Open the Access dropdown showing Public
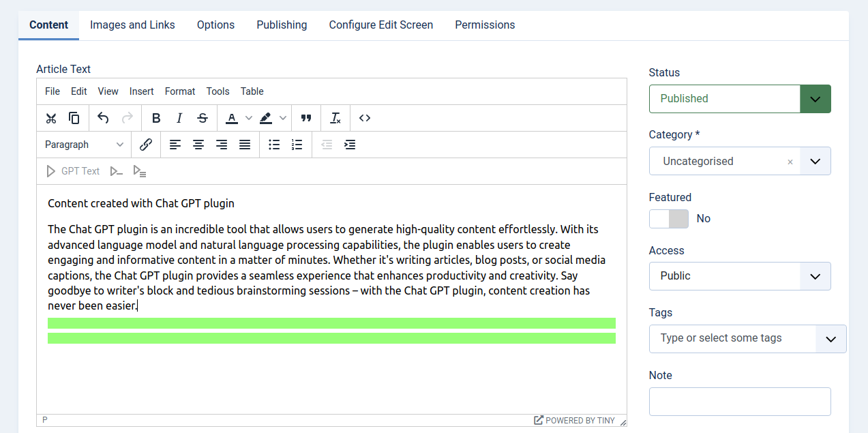Image resolution: width=868 pixels, height=433 pixels. (740, 276)
